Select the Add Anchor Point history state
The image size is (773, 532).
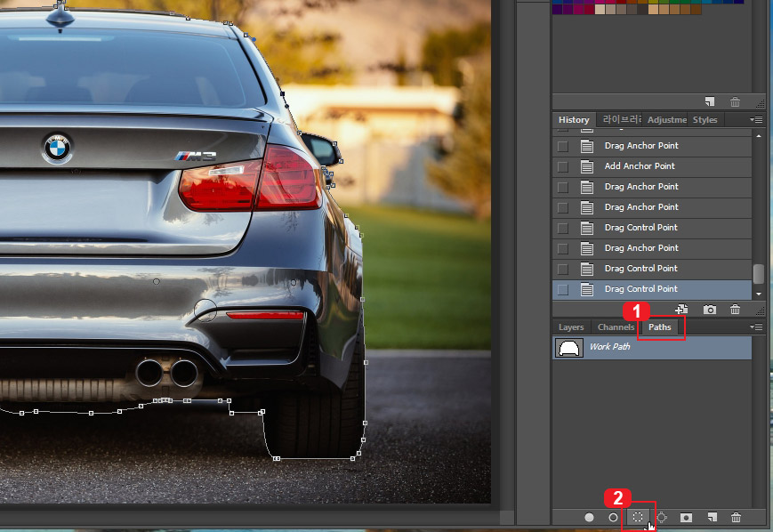[652, 166]
